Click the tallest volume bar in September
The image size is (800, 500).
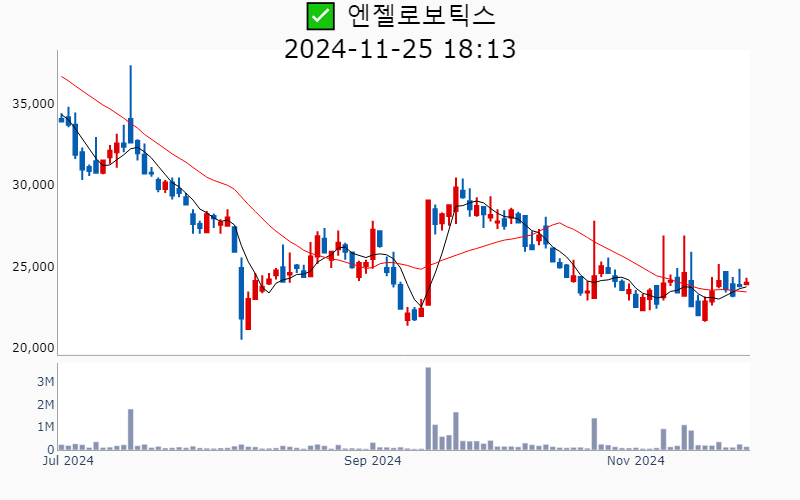[x=428, y=409]
